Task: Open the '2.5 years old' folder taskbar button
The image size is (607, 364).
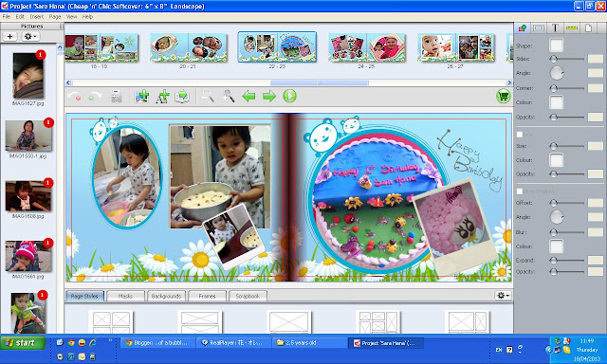Action: click(x=310, y=343)
